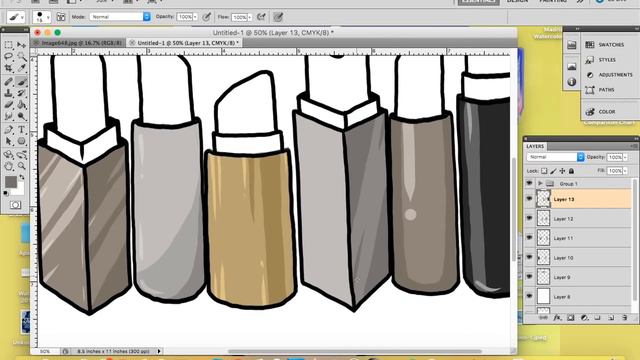Screen dimensions: 640x360
Task: Select the Brush tool in the toolbox
Action: point(22,82)
